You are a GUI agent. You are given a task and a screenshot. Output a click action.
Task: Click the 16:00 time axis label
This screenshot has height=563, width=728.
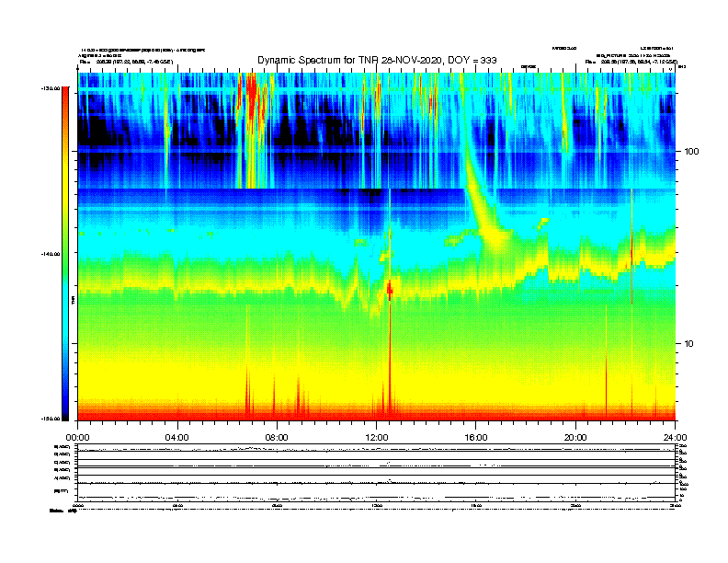[476, 438]
